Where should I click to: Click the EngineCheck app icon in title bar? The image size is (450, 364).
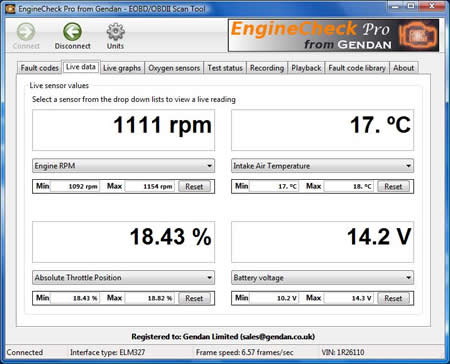click(x=10, y=9)
